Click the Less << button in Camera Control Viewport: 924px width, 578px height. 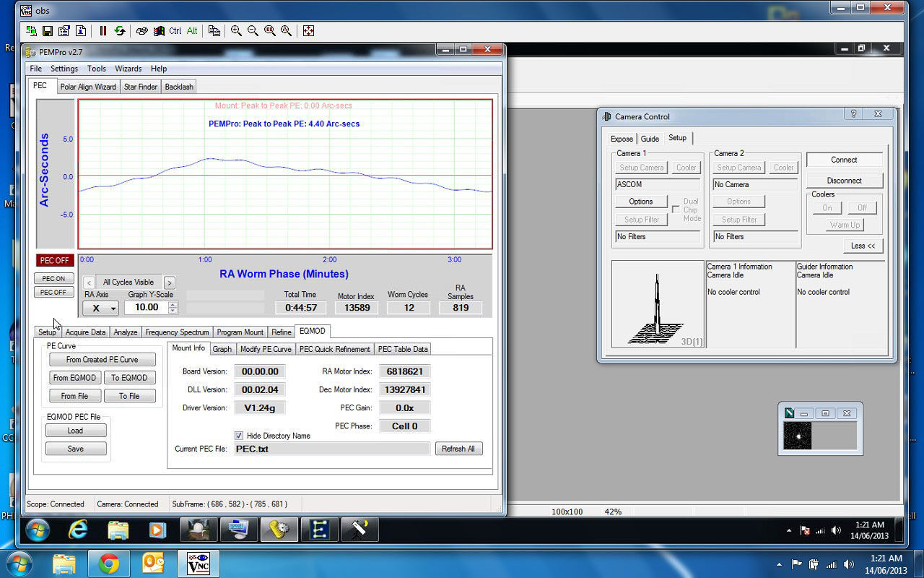click(863, 246)
